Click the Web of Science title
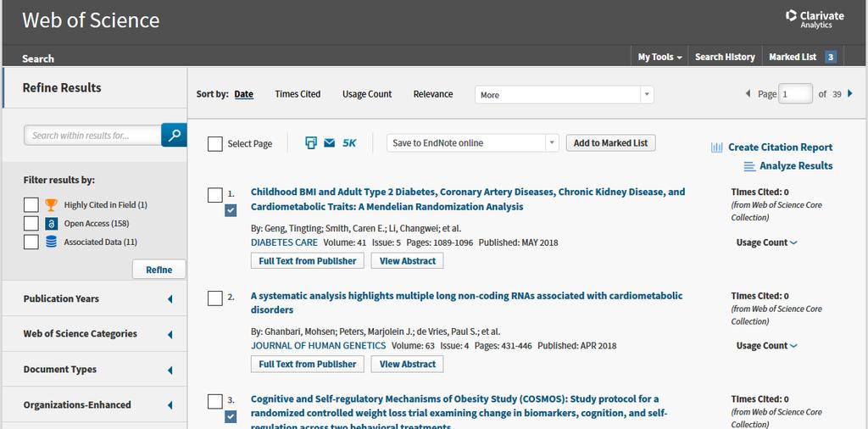The height and width of the screenshot is (429, 868). pyautogui.click(x=91, y=20)
